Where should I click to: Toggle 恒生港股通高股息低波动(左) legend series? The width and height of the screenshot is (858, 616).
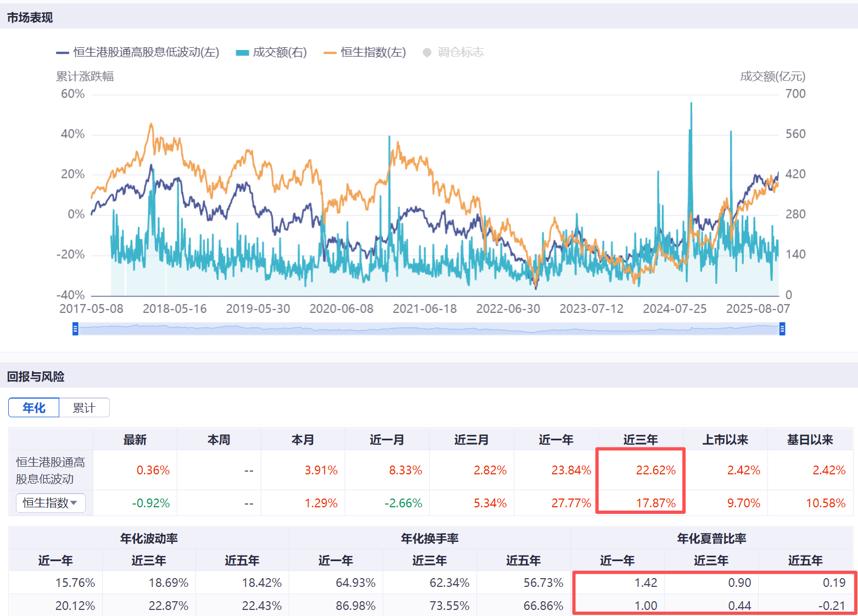click(x=138, y=52)
